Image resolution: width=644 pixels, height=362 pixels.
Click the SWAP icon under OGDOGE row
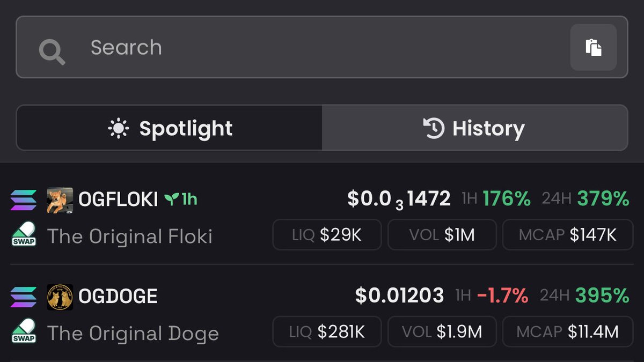click(x=24, y=330)
